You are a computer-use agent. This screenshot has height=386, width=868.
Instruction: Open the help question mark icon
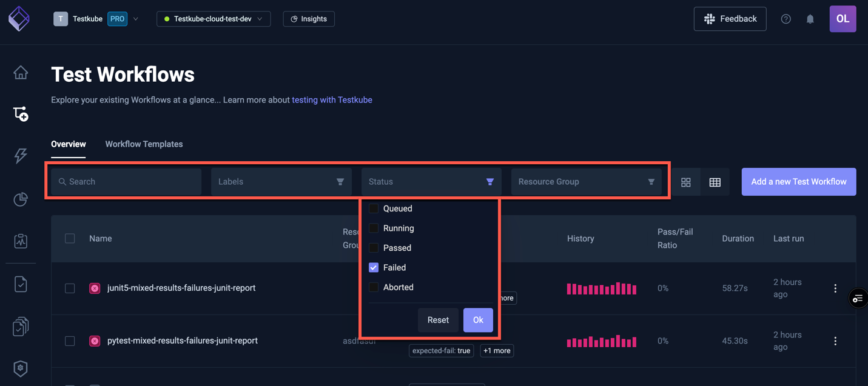pos(786,19)
